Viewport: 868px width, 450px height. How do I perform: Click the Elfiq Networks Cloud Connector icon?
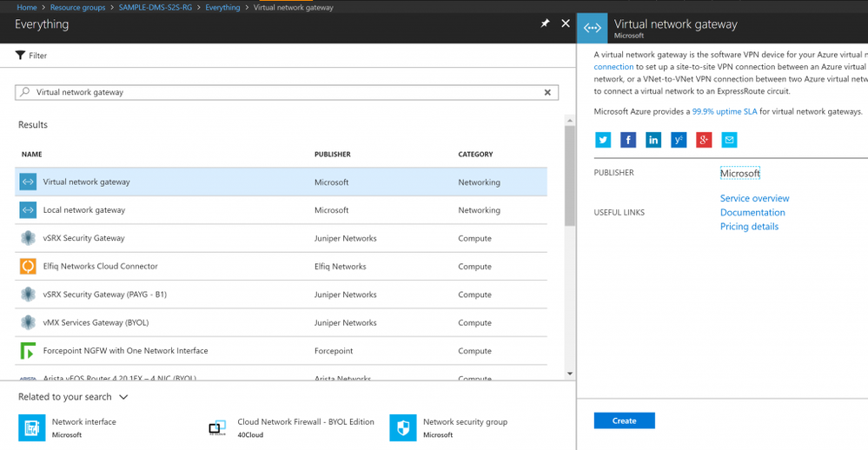click(28, 266)
